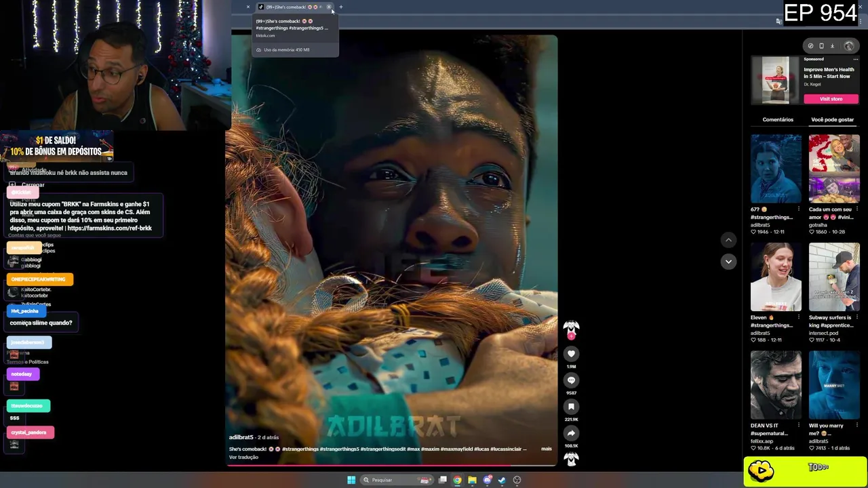Open Task View from the taskbar
868x488 pixels.
pos(443,480)
